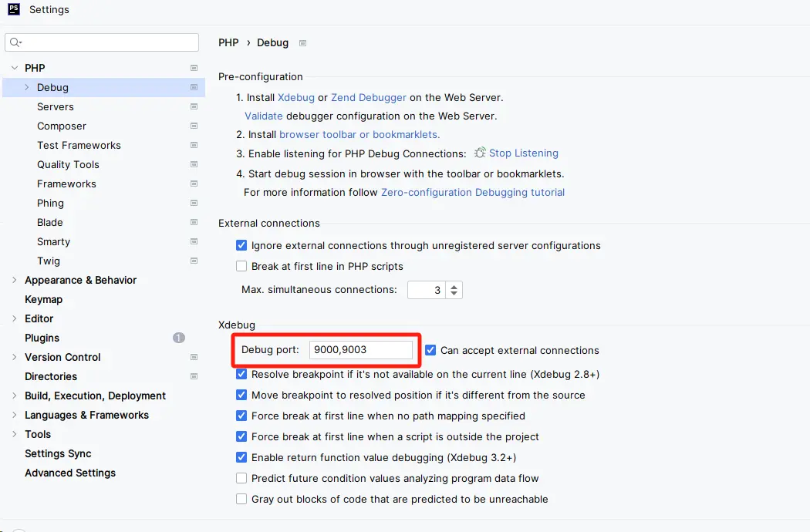
Task: Click project-level icon beside Version Control
Action: point(194,357)
